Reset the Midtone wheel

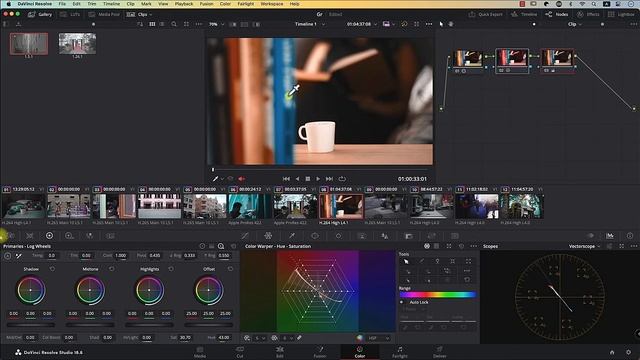click(x=111, y=269)
